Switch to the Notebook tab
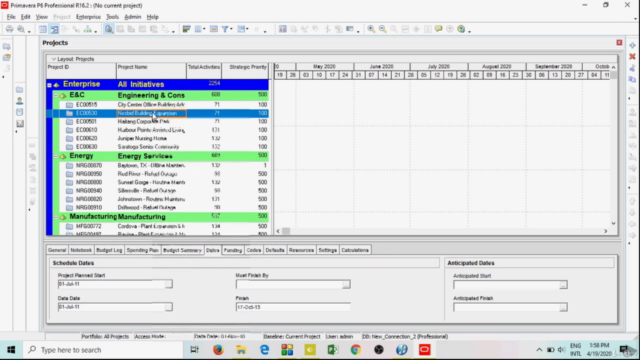This screenshot has width=640, height=360. point(81,250)
